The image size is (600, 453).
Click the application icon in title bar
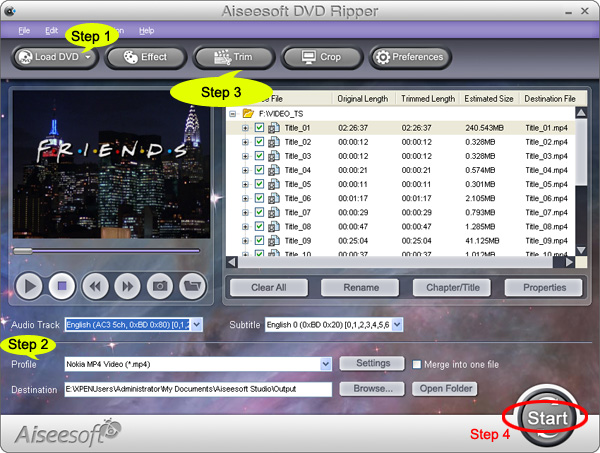click(10, 11)
